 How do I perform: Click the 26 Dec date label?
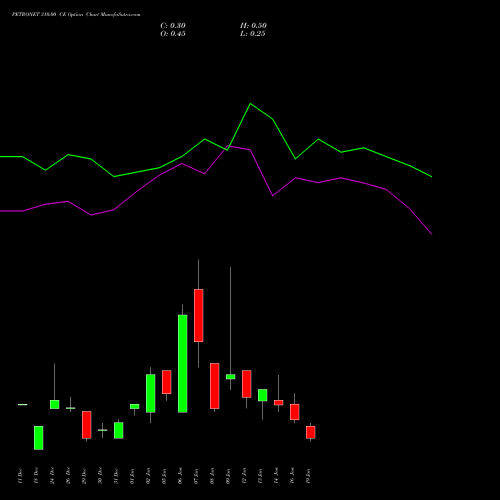tap(68, 476)
